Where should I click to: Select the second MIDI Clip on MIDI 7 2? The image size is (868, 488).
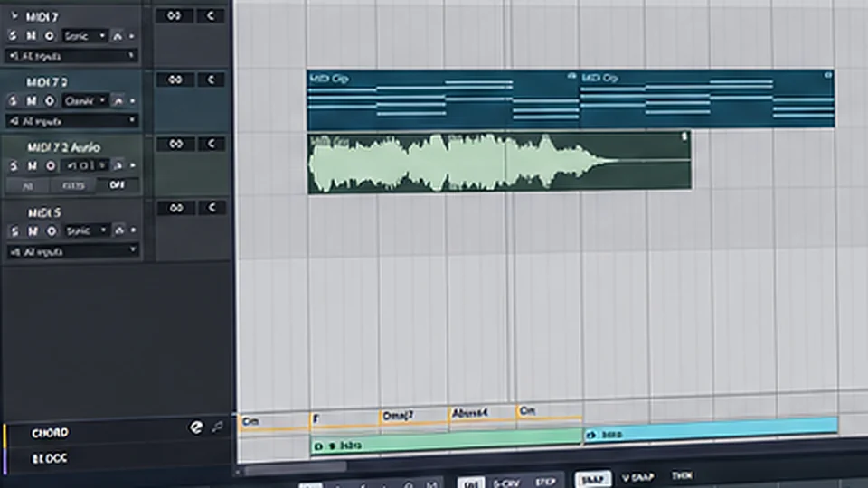click(707, 99)
